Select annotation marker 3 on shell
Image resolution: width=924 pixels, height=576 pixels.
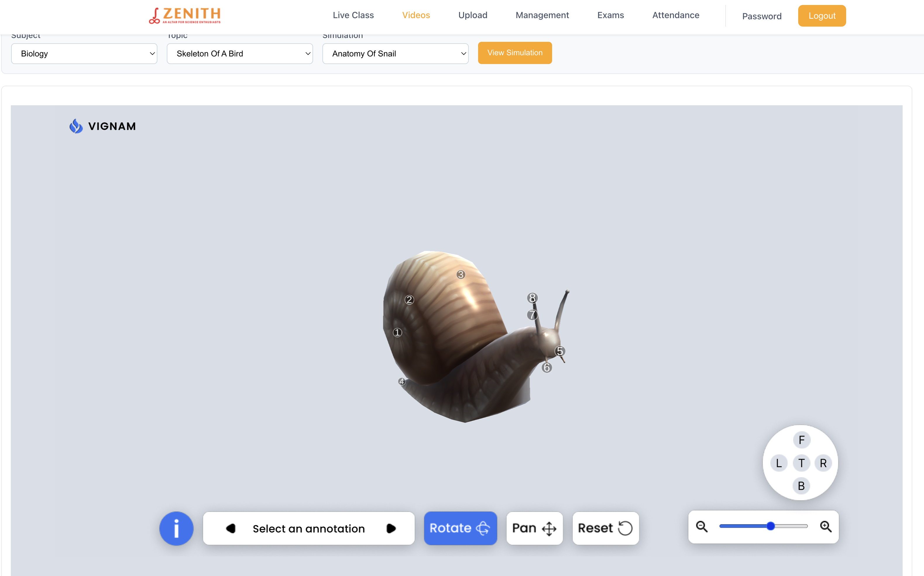pos(461,274)
